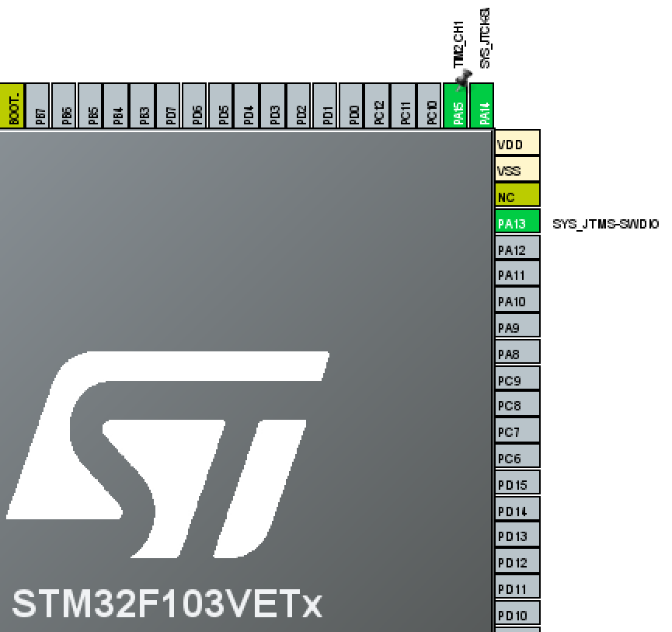Viewport: 672px width, 632px height.
Task: Select pin PD15 on the right edge
Action: [517, 483]
